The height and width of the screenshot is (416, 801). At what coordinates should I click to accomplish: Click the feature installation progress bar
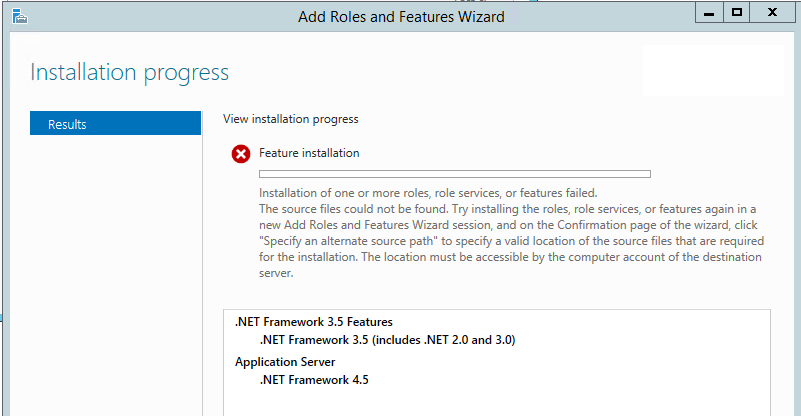[x=454, y=174]
